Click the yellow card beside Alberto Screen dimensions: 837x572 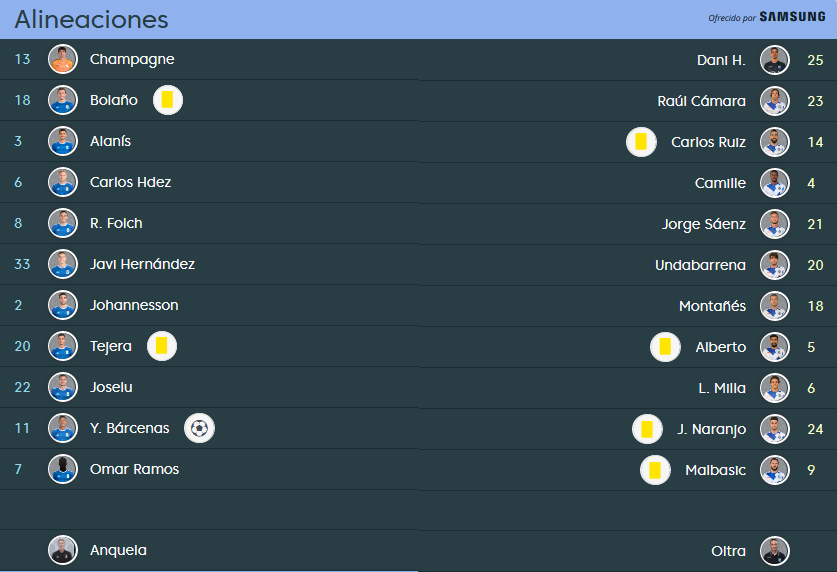[x=665, y=347]
